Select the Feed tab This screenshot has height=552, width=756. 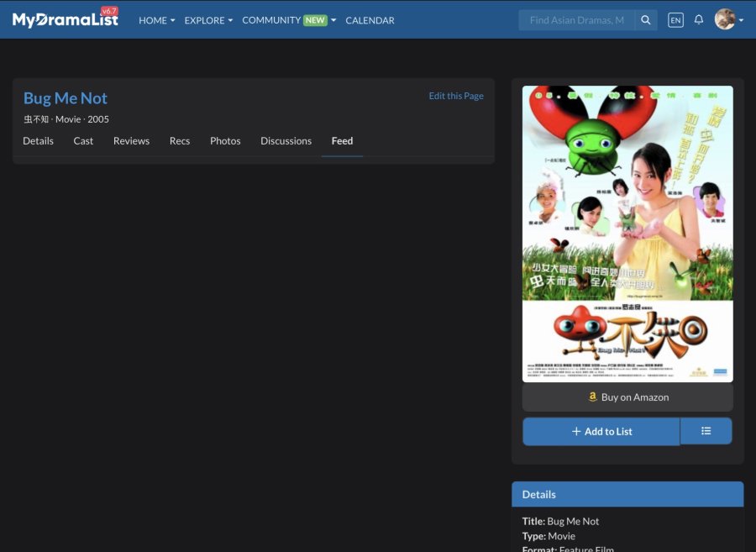click(x=342, y=141)
